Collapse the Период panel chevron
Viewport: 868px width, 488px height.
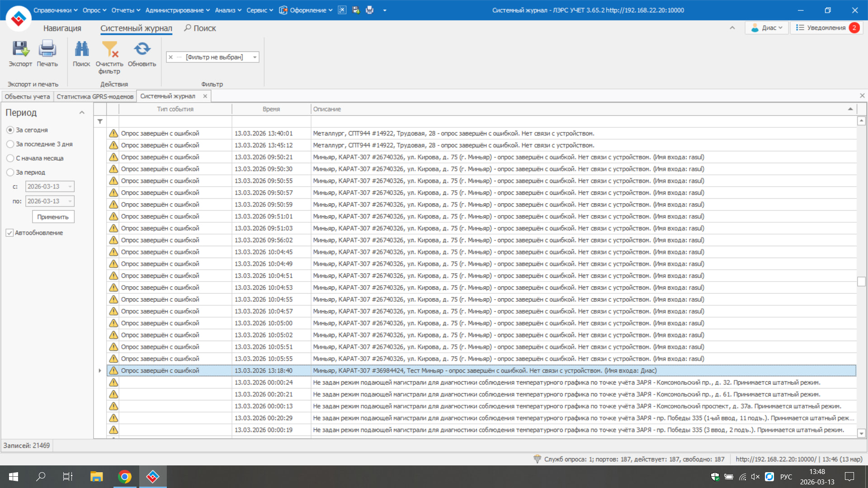(82, 113)
